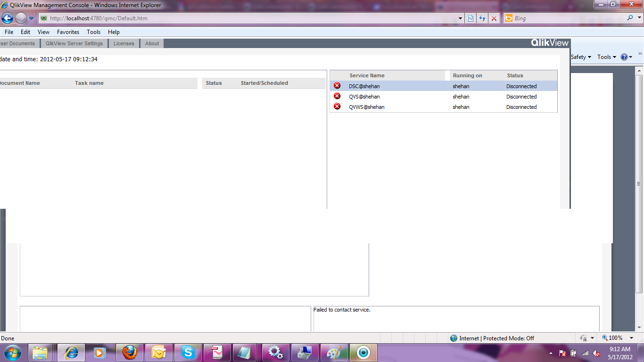Image resolution: width=644 pixels, height=362 pixels.
Task: Open Windows Explorer from taskbar
Action: (x=41, y=353)
